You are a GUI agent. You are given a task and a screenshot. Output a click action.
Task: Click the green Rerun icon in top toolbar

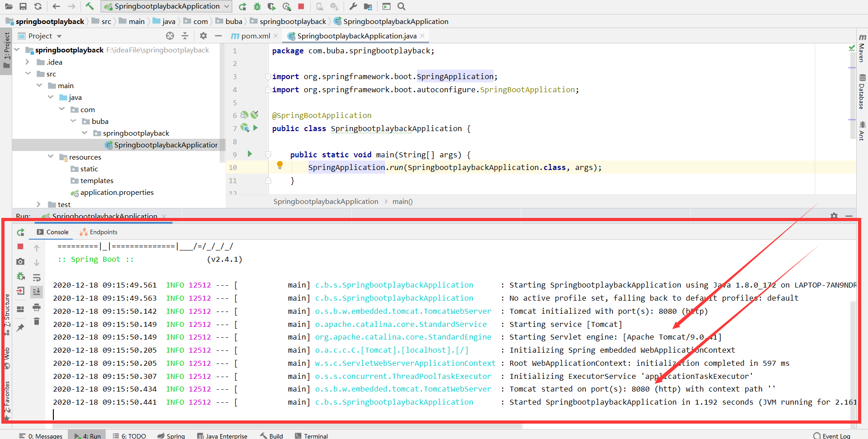[243, 6]
